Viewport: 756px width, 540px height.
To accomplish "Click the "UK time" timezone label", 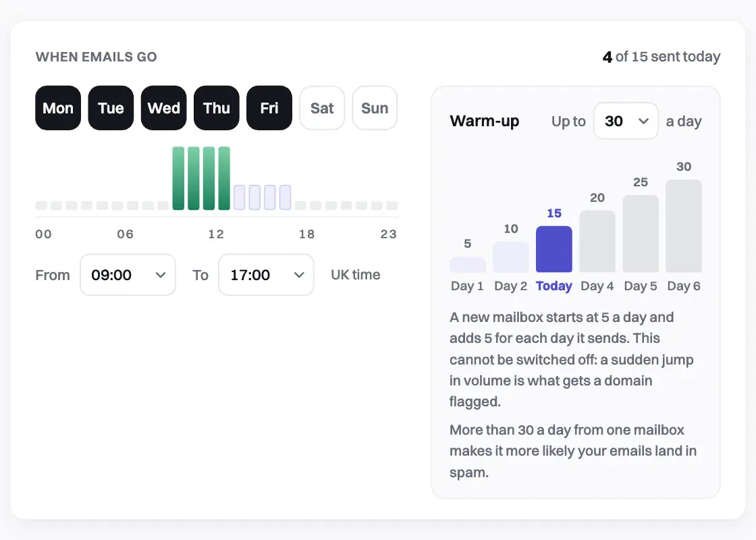I will pyautogui.click(x=356, y=275).
